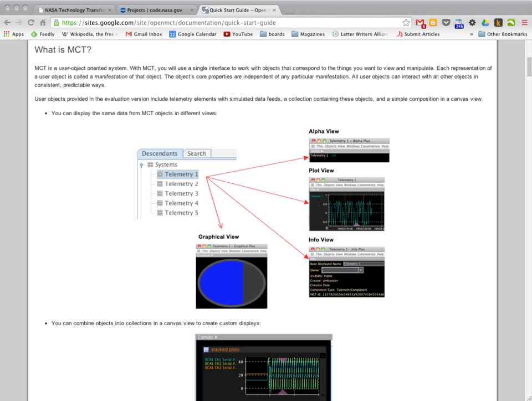The width and height of the screenshot is (532, 401).
Task: Select the Systems tree item
Action: (x=162, y=164)
